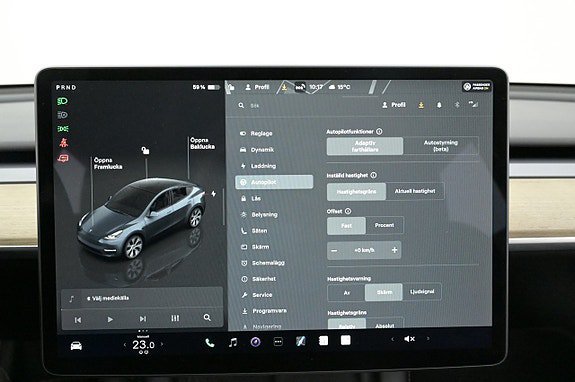Open the all apps three-dots icon
Screen dimensions: 575x382
point(278,342)
